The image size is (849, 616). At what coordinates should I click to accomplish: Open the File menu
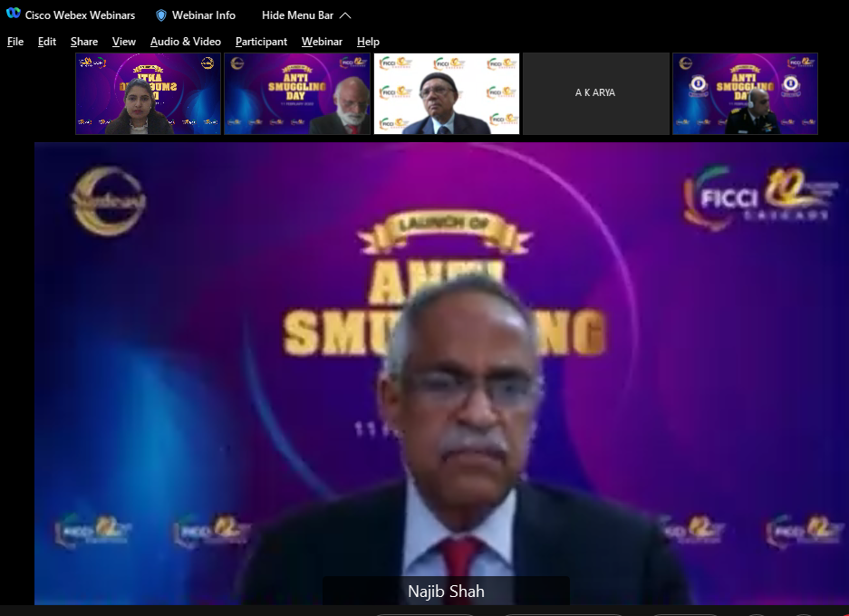click(x=15, y=42)
